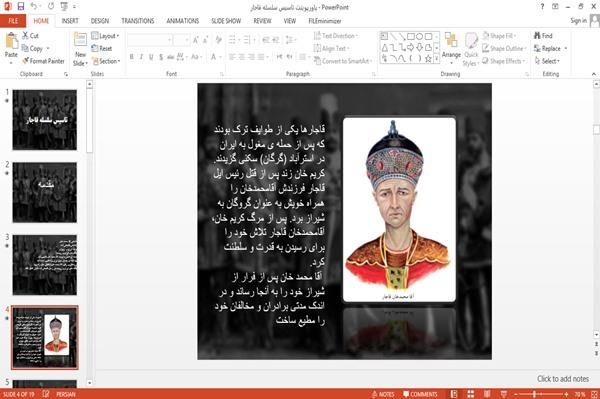Toggle Underline formatting

(x=151, y=57)
